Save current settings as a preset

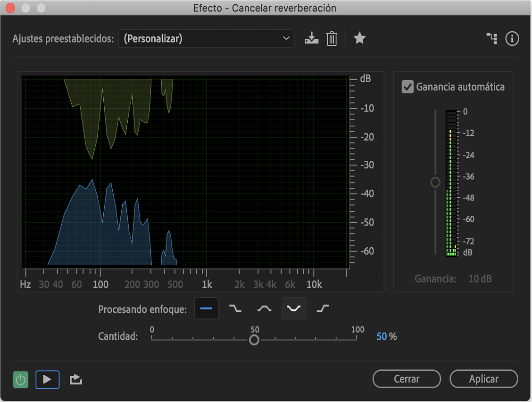311,38
